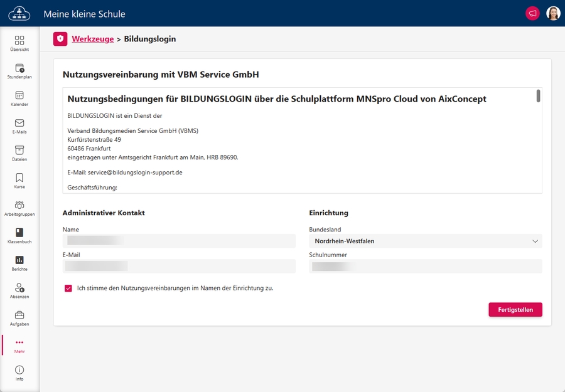The width and height of the screenshot is (565, 392).
Task: Open the user profile avatar
Action: (x=553, y=13)
